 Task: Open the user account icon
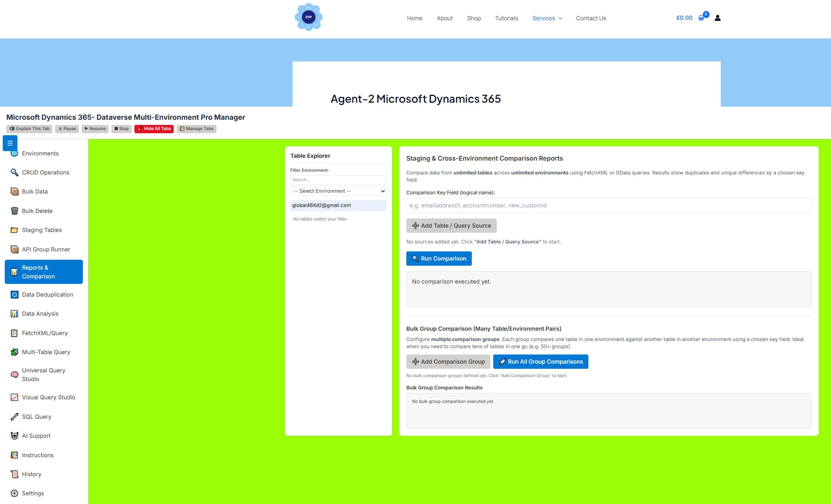click(717, 18)
